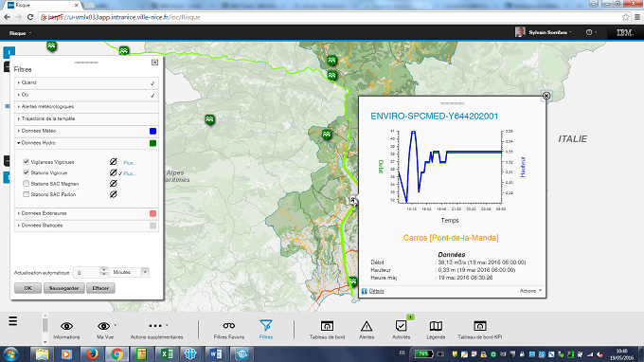Open the Risque top menu

[x=20, y=33]
